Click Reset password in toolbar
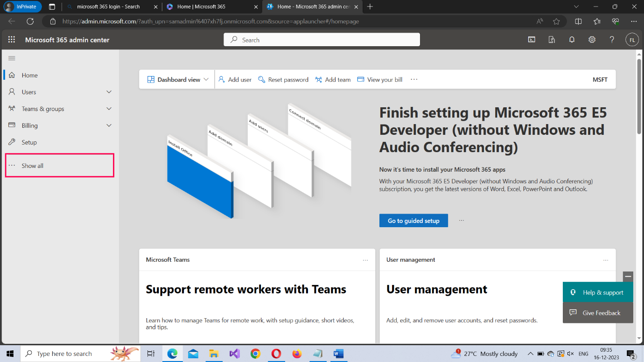644x362 pixels. (283, 79)
